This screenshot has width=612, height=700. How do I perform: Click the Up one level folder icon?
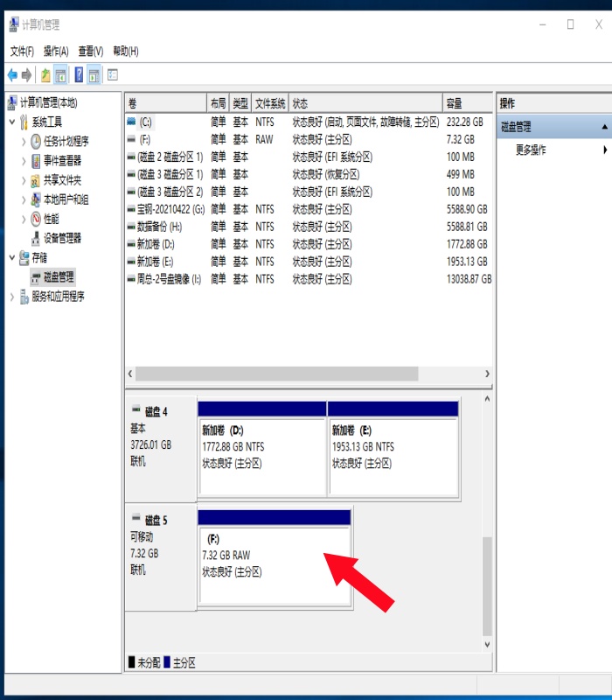tap(45, 75)
